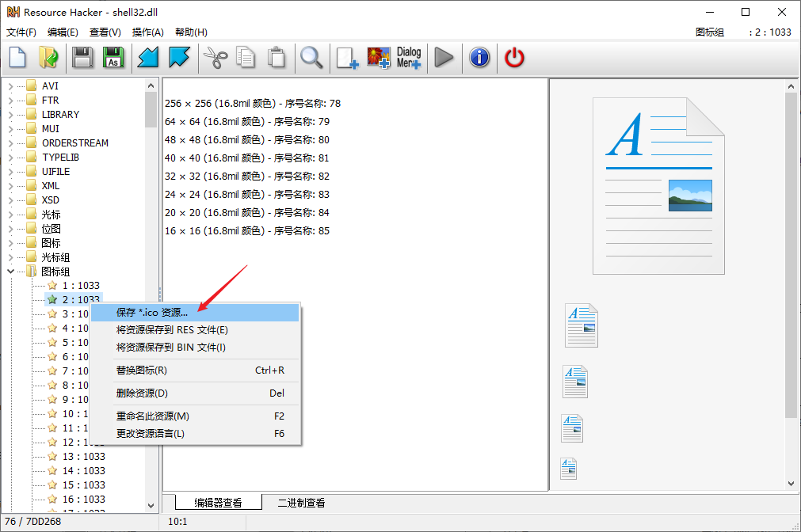
Task: Click the Dialog Menu insert icon
Action: point(409,58)
